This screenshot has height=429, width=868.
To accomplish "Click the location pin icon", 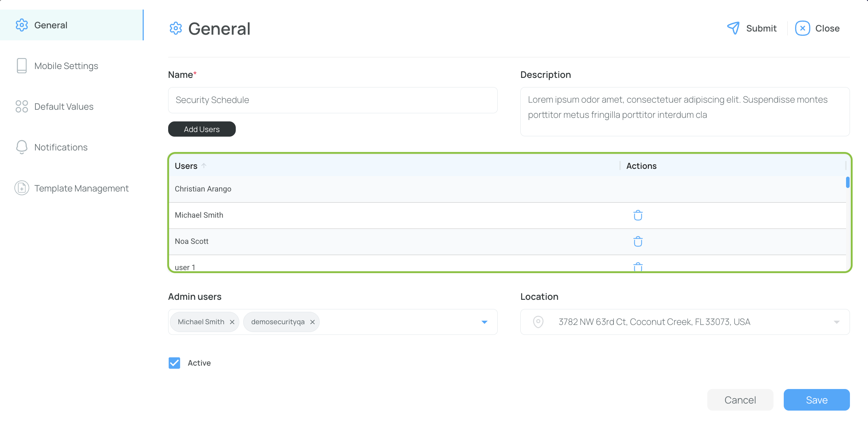I will [538, 322].
